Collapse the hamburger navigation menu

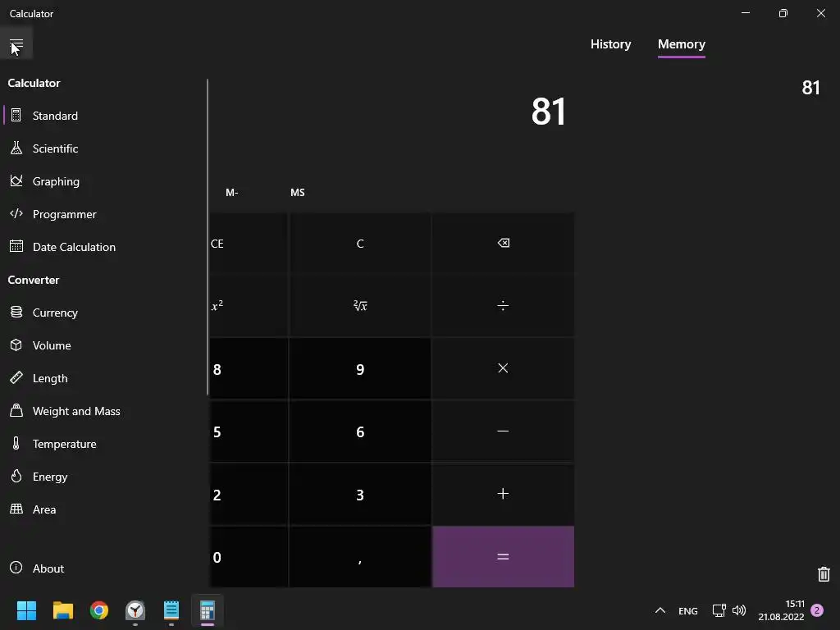click(x=16, y=44)
